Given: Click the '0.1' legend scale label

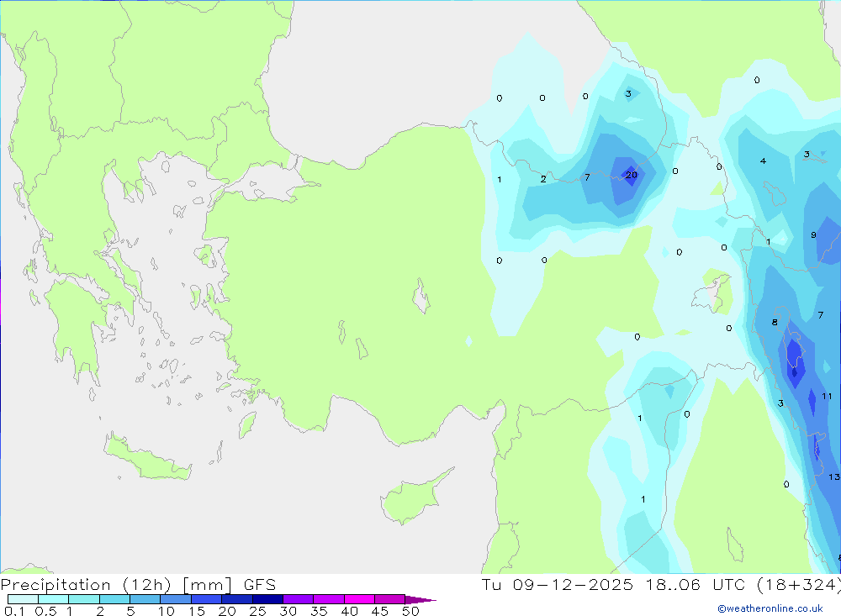Looking at the screenshot, I should click(14, 611).
